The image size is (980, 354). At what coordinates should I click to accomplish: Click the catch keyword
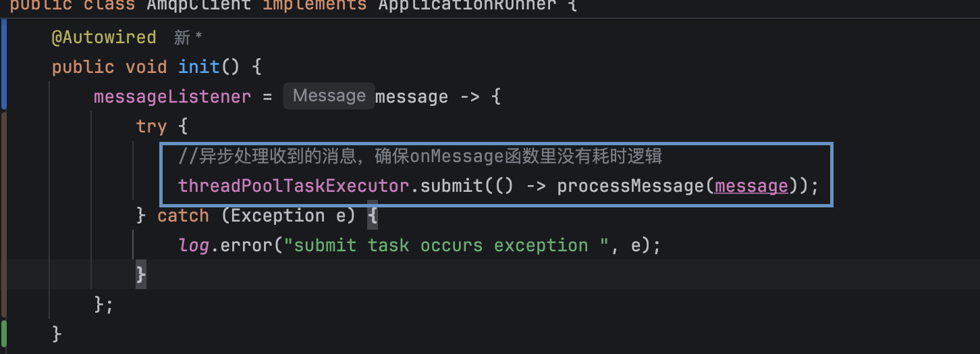(183, 216)
